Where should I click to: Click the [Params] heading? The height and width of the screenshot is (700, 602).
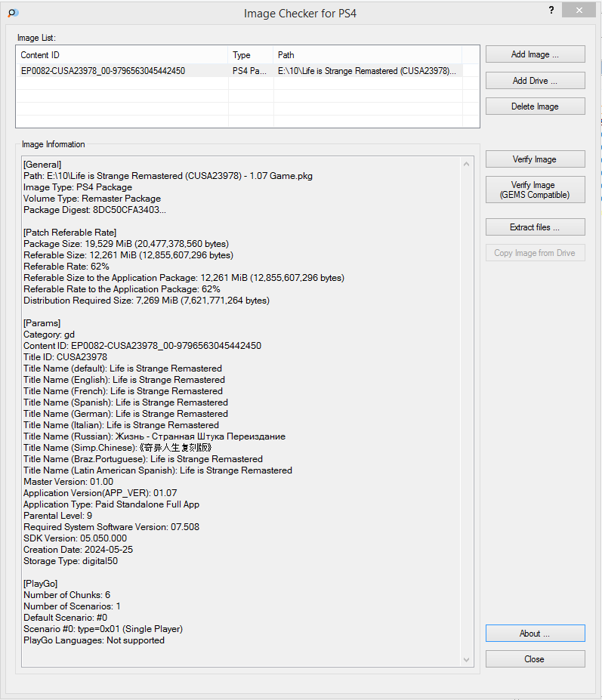point(42,323)
